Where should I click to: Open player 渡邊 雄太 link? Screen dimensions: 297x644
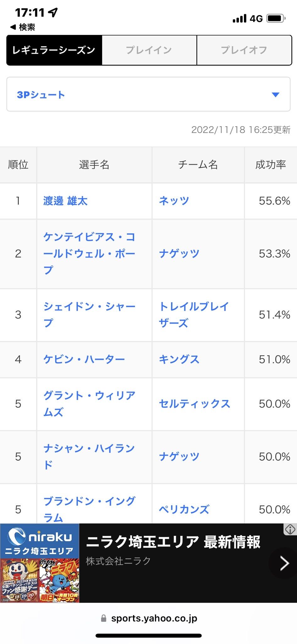65,201
